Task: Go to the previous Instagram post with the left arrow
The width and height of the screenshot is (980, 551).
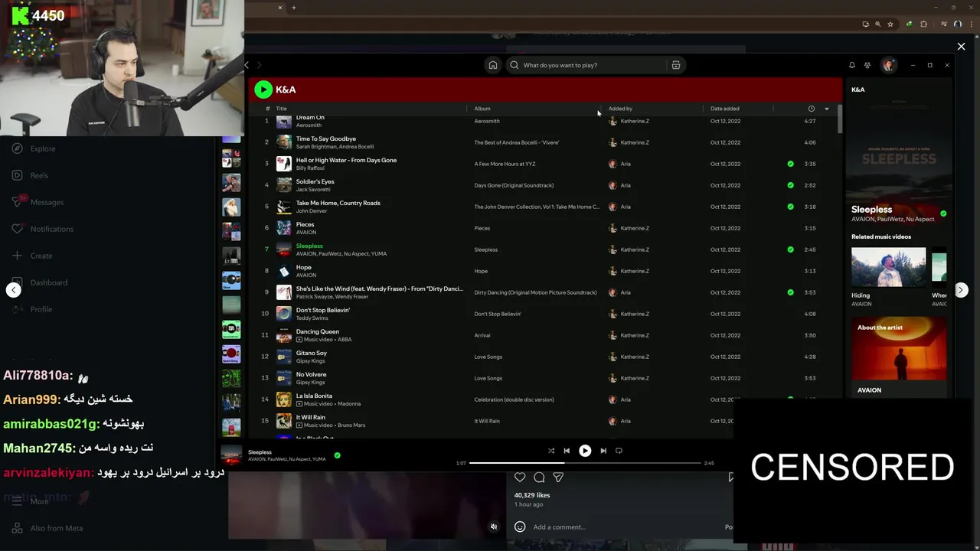Action: [13, 290]
